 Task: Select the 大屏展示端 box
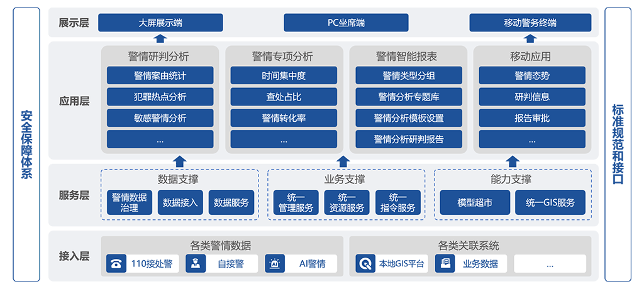click(x=160, y=23)
